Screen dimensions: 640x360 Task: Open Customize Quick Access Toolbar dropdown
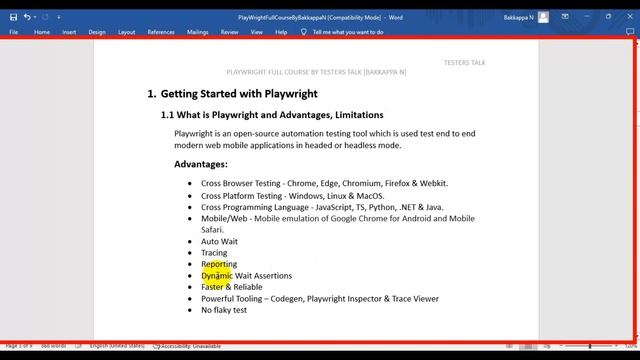tap(59, 17)
